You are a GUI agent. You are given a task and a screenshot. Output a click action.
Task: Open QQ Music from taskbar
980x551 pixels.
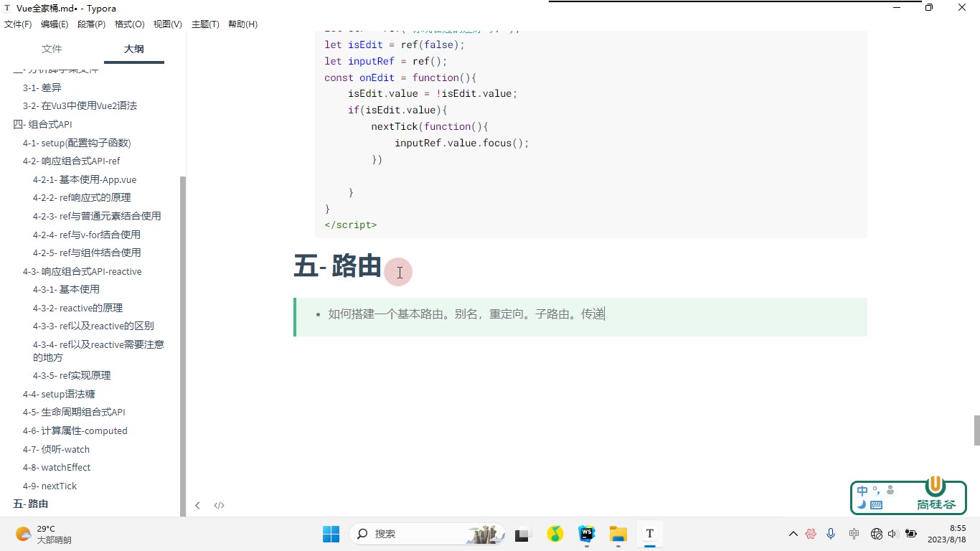pyautogui.click(x=555, y=534)
